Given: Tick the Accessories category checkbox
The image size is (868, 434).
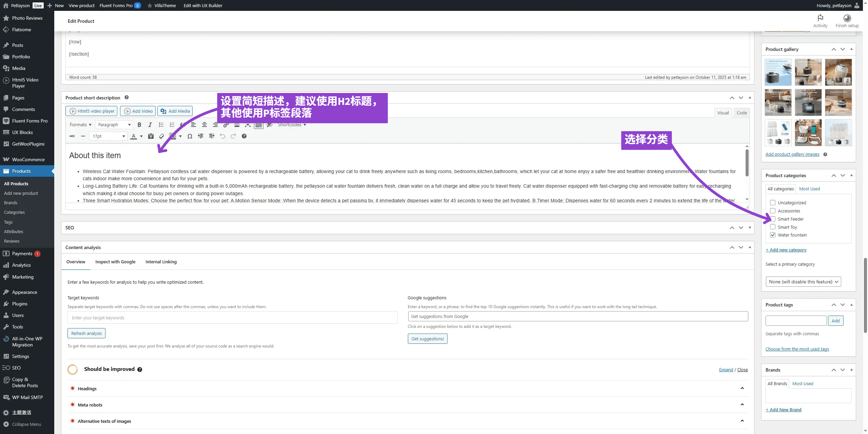Looking at the screenshot, I should 773,211.
